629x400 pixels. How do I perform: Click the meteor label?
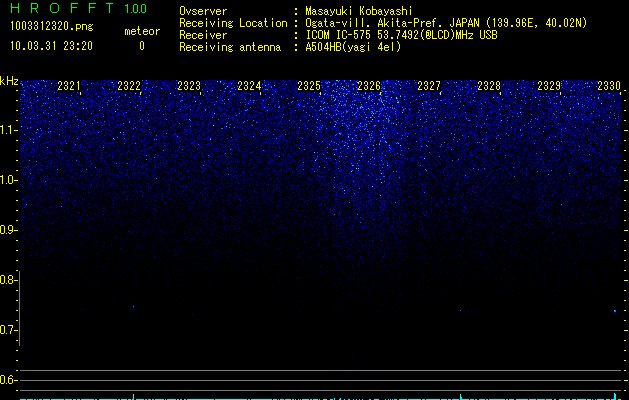tap(142, 31)
